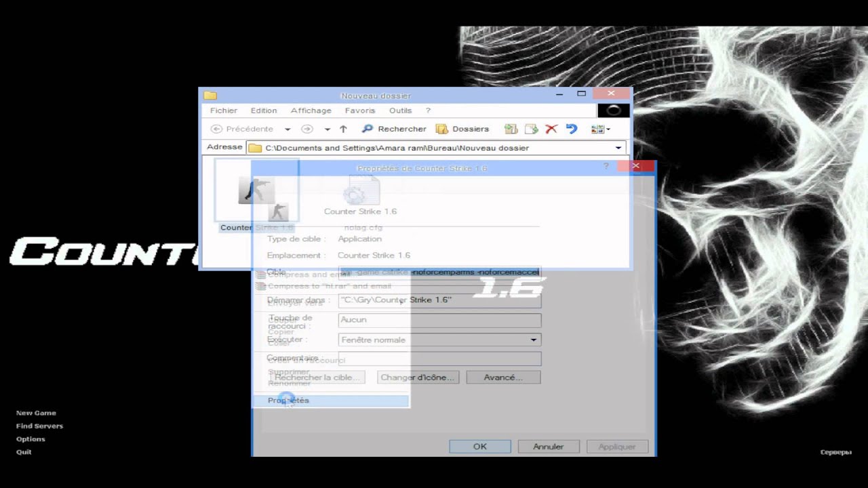Open Rechercher search in Explorer toolbar
Image resolution: width=868 pixels, height=488 pixels.
pos(394,129)
